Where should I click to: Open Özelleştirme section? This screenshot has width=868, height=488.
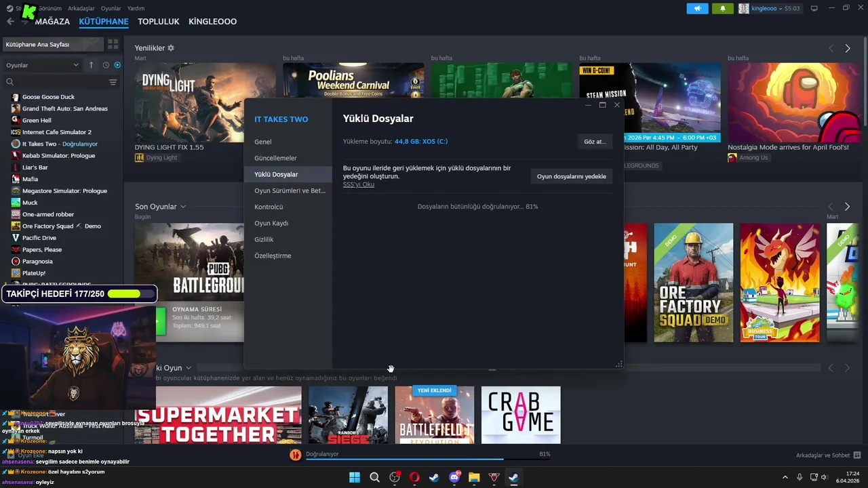tap(288, 256)
